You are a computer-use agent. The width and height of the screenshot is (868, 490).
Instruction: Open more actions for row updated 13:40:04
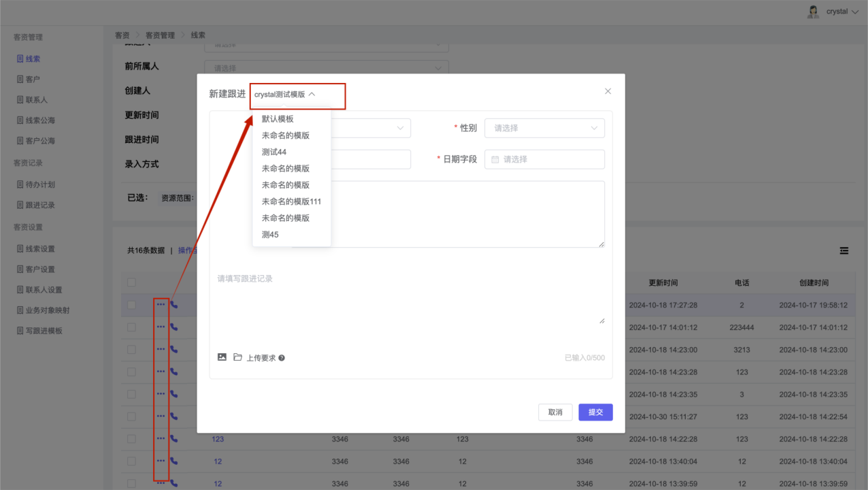161,461
